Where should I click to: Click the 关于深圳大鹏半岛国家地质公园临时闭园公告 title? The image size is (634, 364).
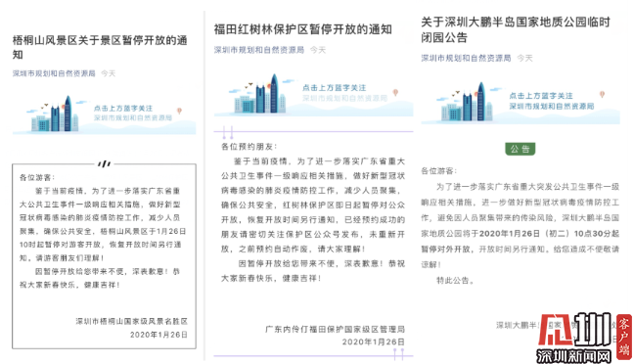click(516, 30)
